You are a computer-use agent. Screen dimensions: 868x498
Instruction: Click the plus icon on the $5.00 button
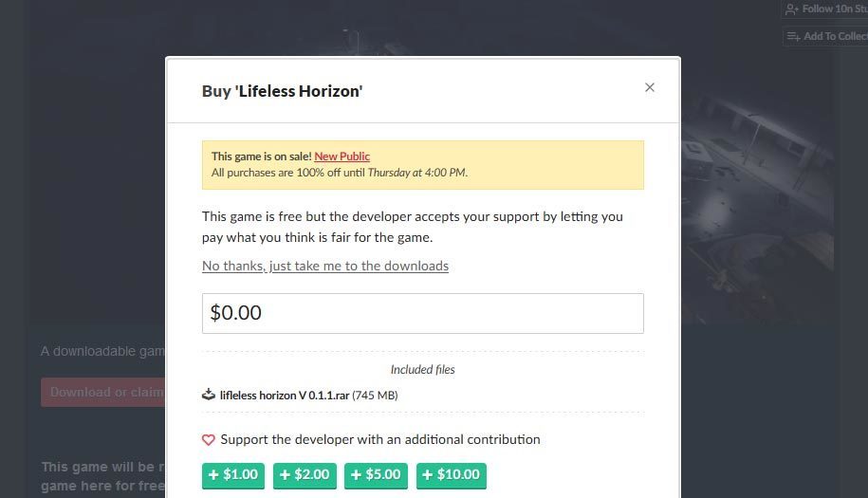(x=356, y=474)
